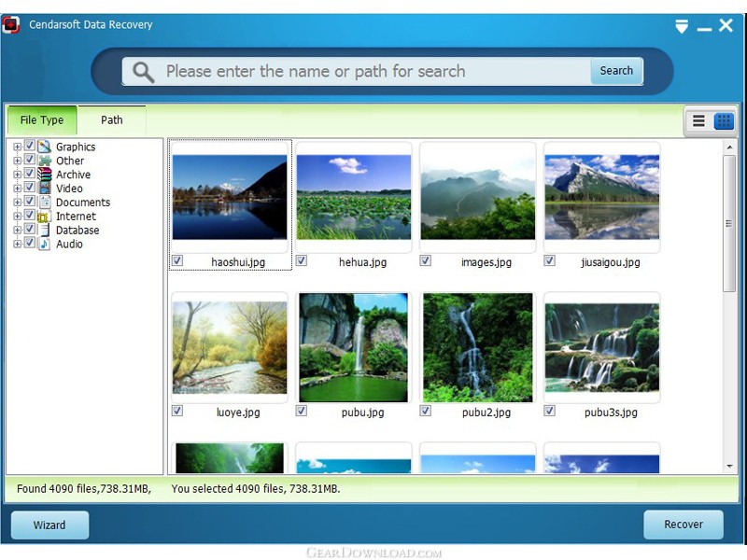Click the magnifying glass search icon

pyautogui.click(x=144, y=72)
